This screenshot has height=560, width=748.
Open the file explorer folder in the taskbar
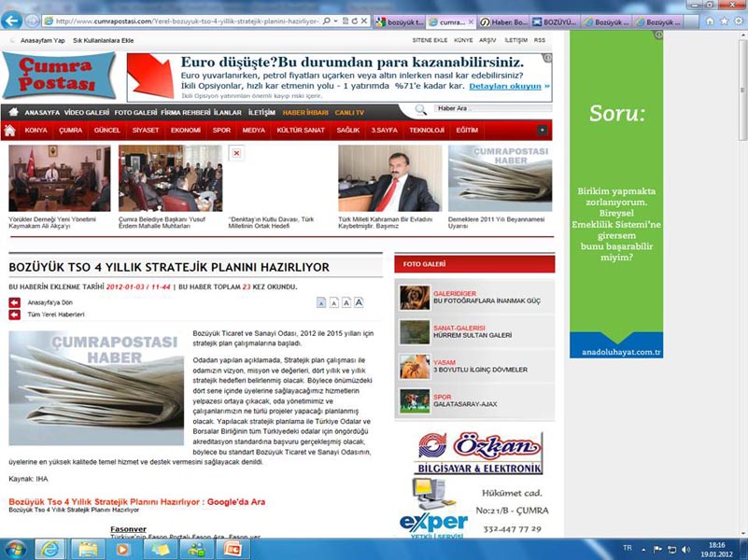(x=87, y=550)
